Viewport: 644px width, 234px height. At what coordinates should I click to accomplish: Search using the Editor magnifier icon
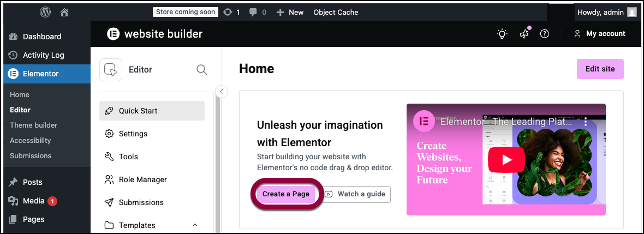(201, 69)
